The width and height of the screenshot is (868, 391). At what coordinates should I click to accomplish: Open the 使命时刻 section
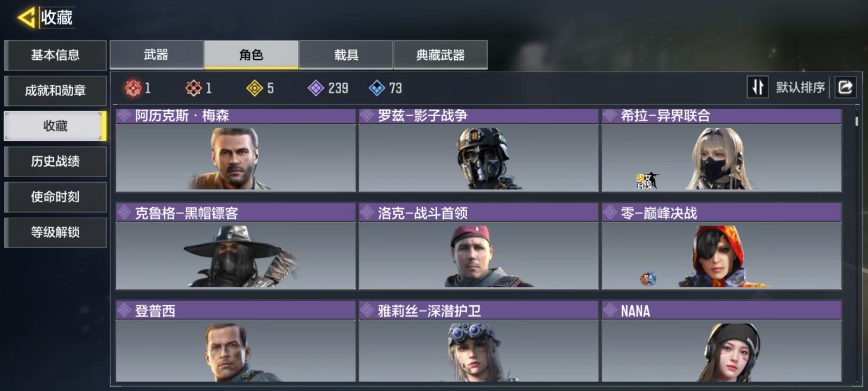coord(55,197)
